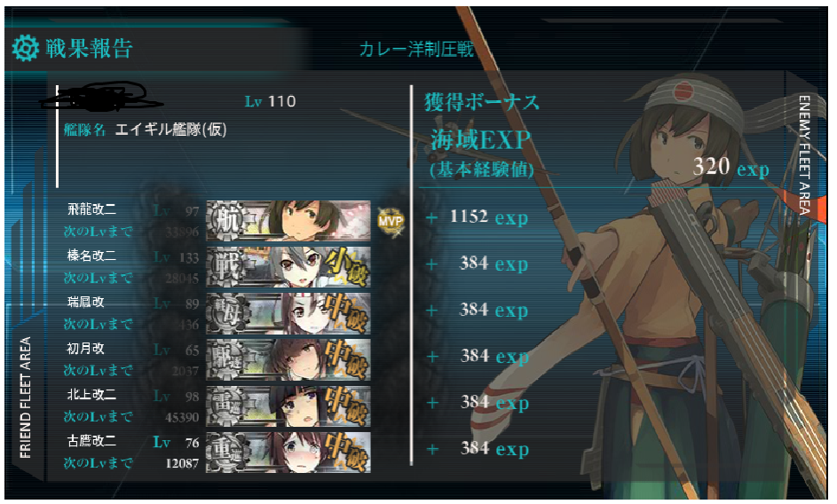Click the 小破 damage badge on 榛名改二

pos(347,266)
